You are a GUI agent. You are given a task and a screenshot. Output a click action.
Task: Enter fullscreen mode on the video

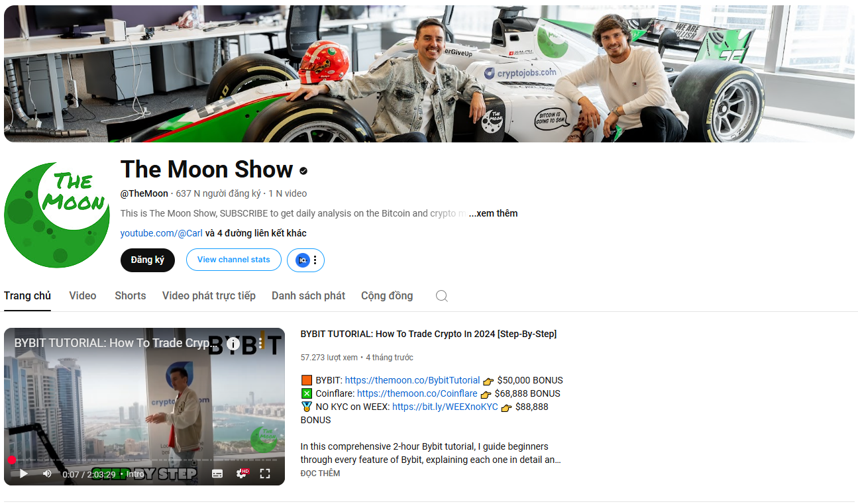(265, 474)
